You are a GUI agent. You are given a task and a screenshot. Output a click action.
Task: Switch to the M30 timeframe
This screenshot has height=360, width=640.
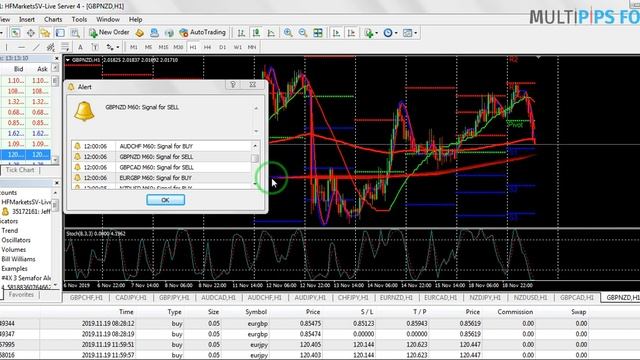[178, 47]
